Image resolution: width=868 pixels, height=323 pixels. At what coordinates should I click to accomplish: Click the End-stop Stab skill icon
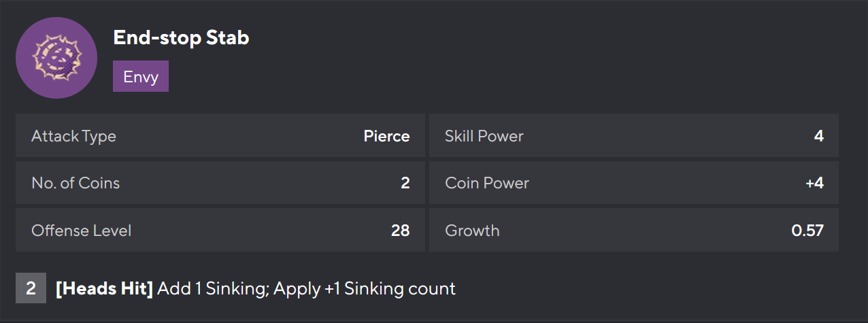[x=56, y=58]
